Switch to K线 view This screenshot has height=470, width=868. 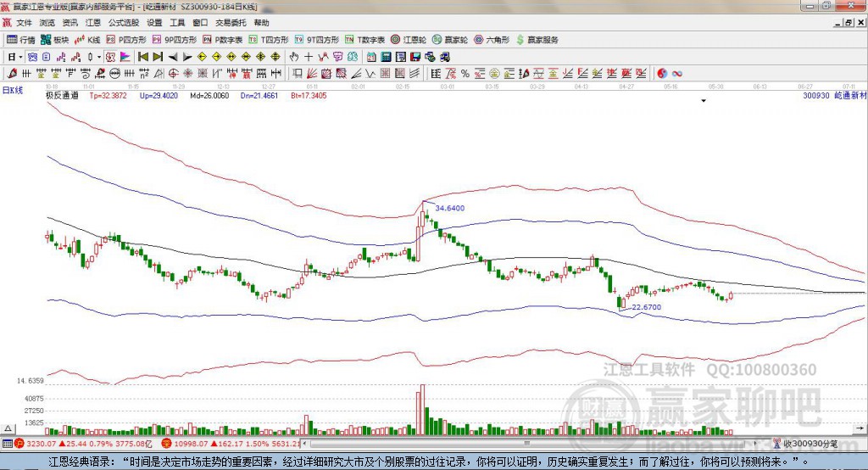(x=87, y=40)
